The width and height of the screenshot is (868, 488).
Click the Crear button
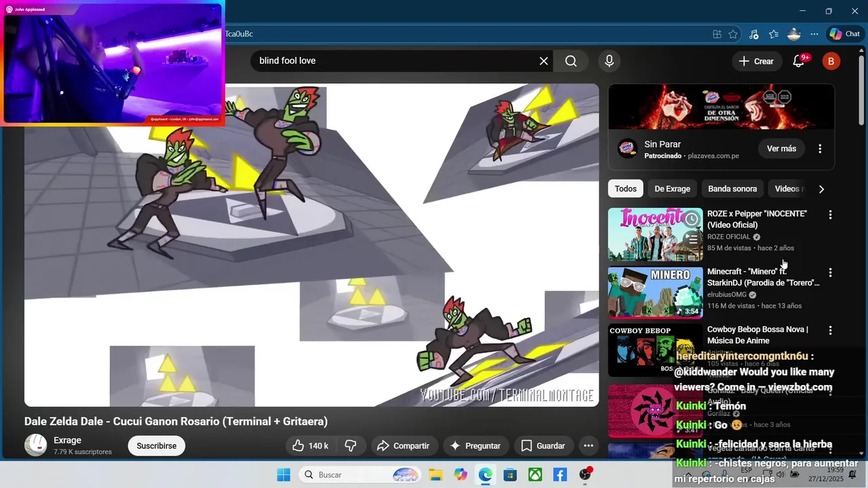click(x=756, y=61)
